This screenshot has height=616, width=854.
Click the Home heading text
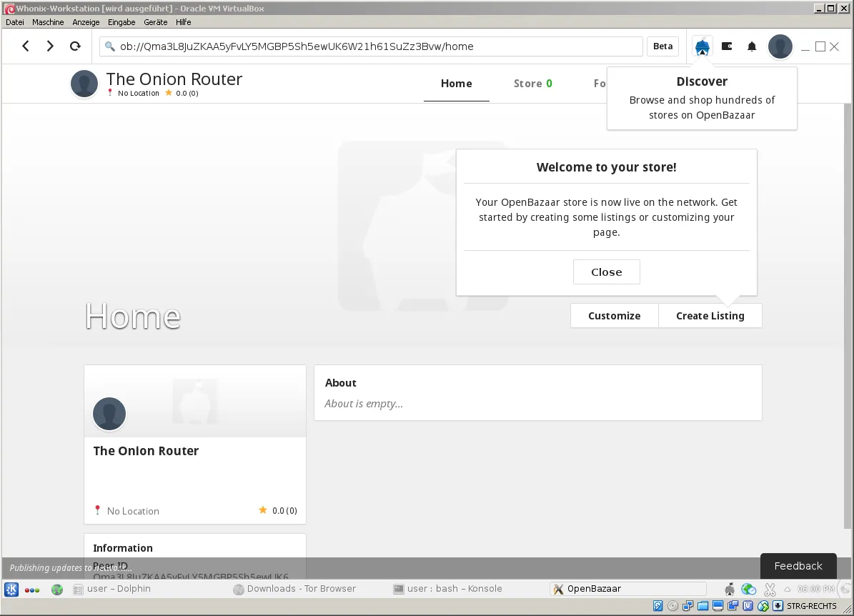tap(132, 316)
